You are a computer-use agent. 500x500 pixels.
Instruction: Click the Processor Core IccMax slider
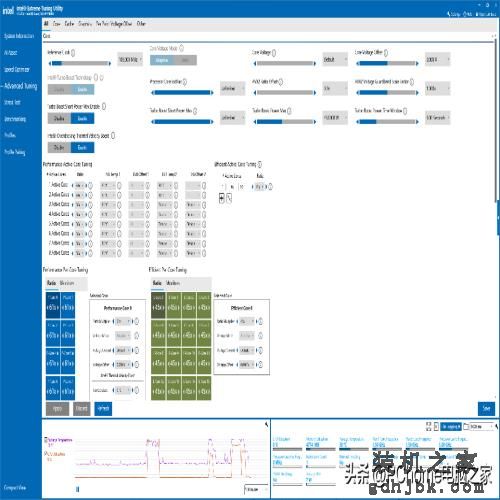[182, 93]
